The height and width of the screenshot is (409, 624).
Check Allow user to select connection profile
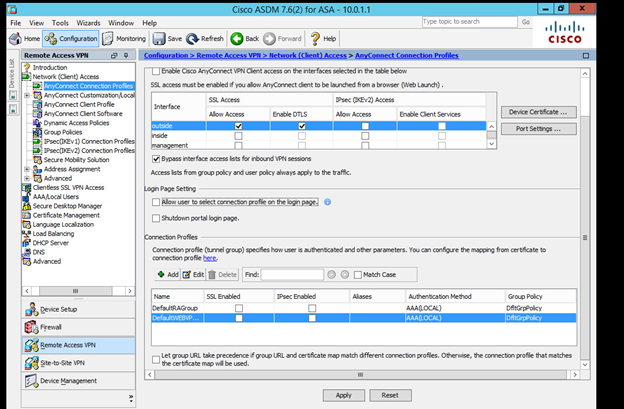pyautogui.click(x=155, y=202)
